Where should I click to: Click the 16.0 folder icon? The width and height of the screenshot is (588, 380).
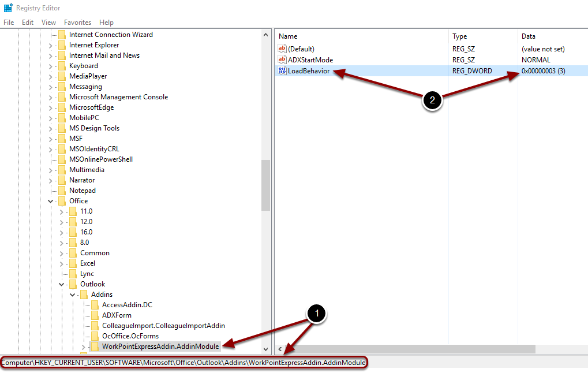tap(73, 232)
